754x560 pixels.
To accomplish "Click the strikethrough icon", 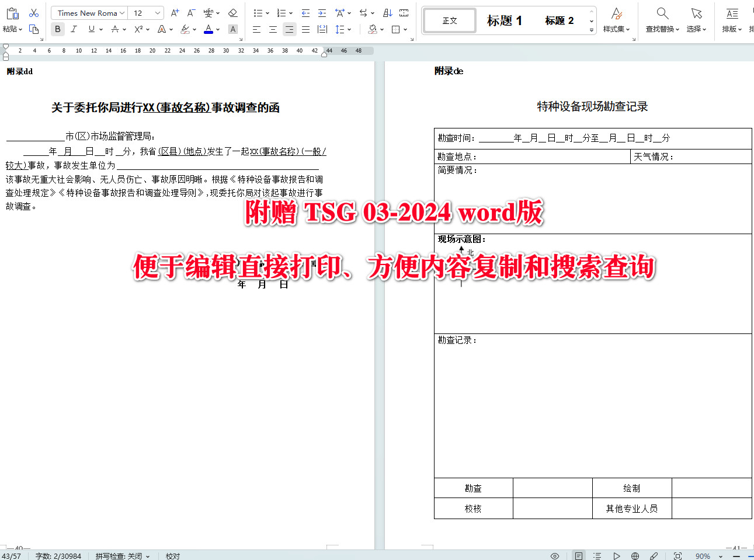I will [x=115, y=29].
